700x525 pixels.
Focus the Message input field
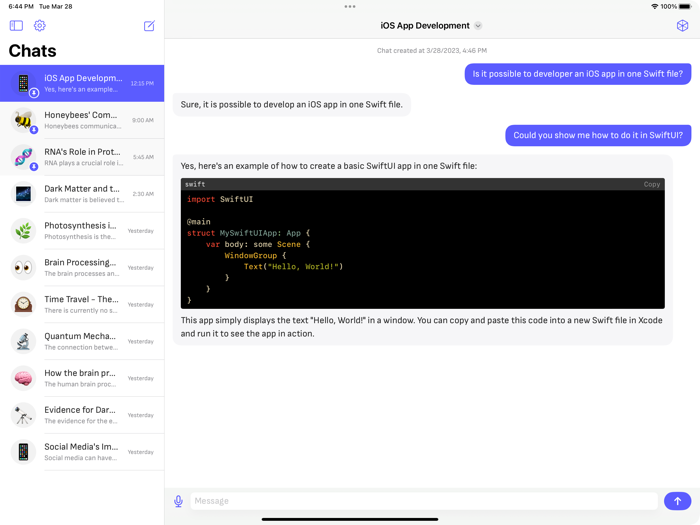point(424,501)
